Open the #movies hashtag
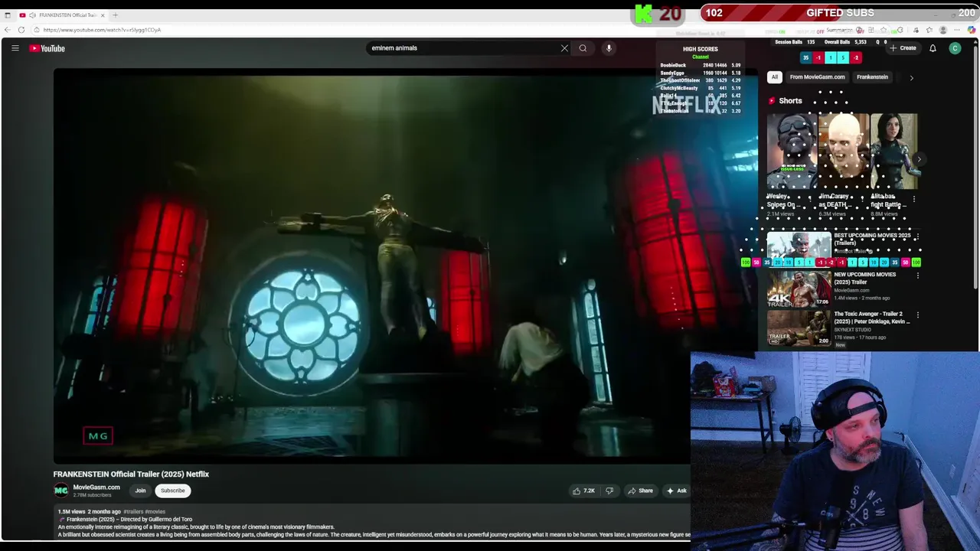980x551 pixels. point(155,511)
